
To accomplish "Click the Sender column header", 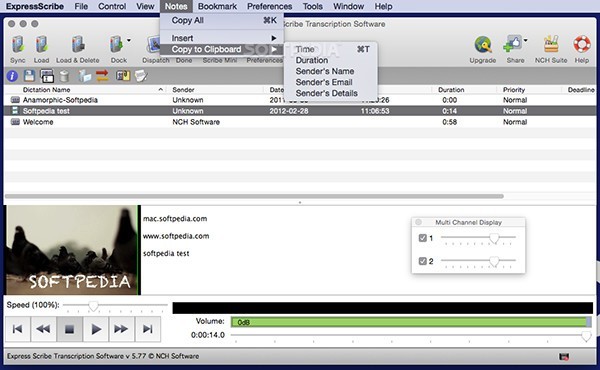I will 216,90.
